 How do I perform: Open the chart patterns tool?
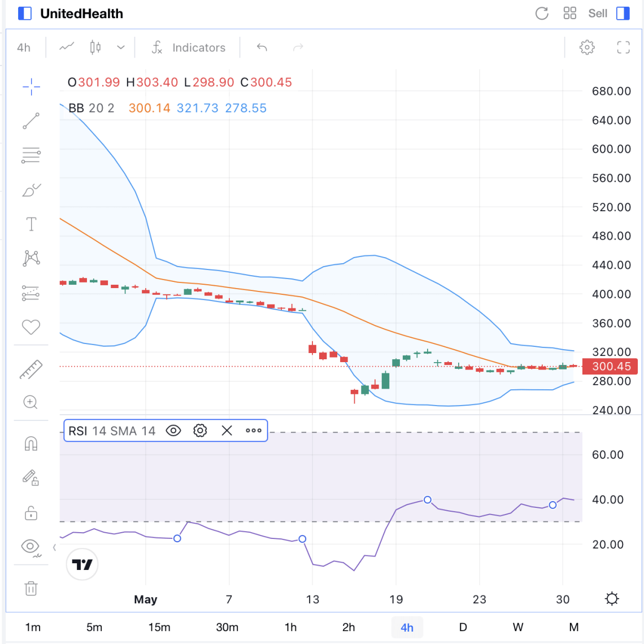(x=31, y=258)
